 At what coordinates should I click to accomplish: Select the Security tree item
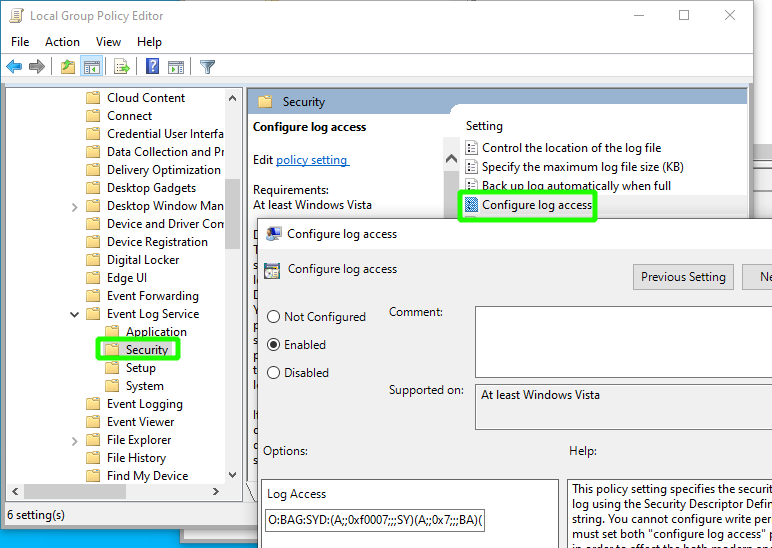(x=147, y=350)
